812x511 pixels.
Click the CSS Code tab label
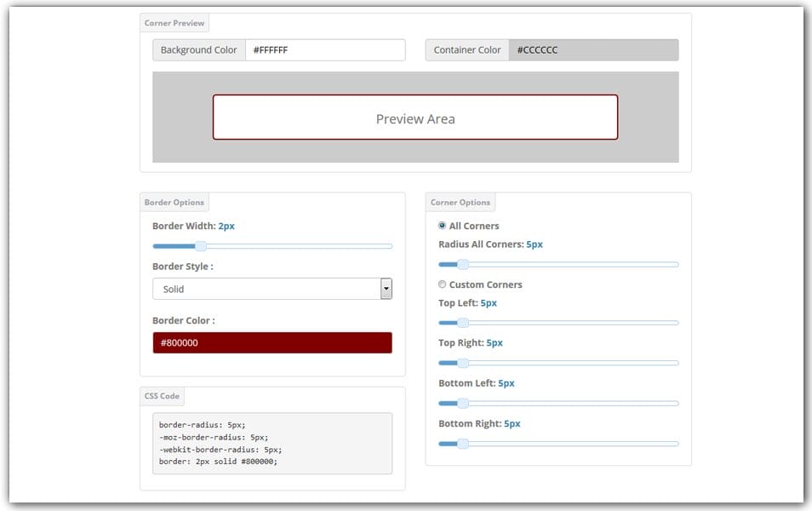[x=162, y=396]
